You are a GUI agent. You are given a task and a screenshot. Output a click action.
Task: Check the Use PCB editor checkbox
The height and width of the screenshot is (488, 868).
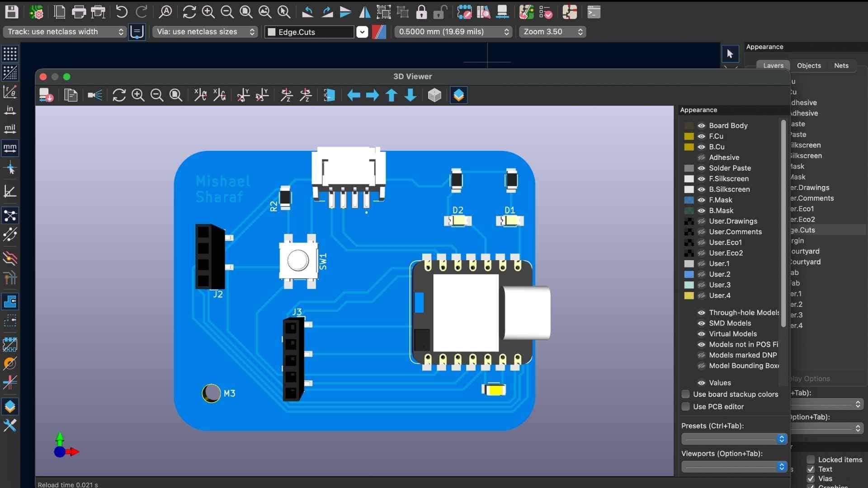click(x=685, y=407)
